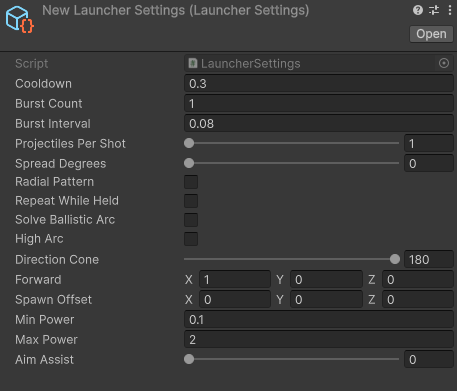
Task: Click the ScriptableObject cube asset icon
Action: pyautogui.click(x=19, y=19)
